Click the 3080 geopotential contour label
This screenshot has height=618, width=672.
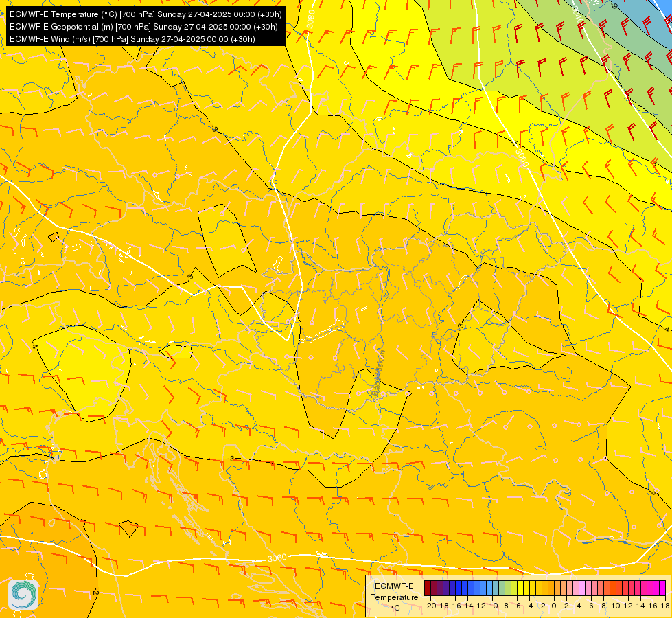pyautogui.click(x=311, y=19)
